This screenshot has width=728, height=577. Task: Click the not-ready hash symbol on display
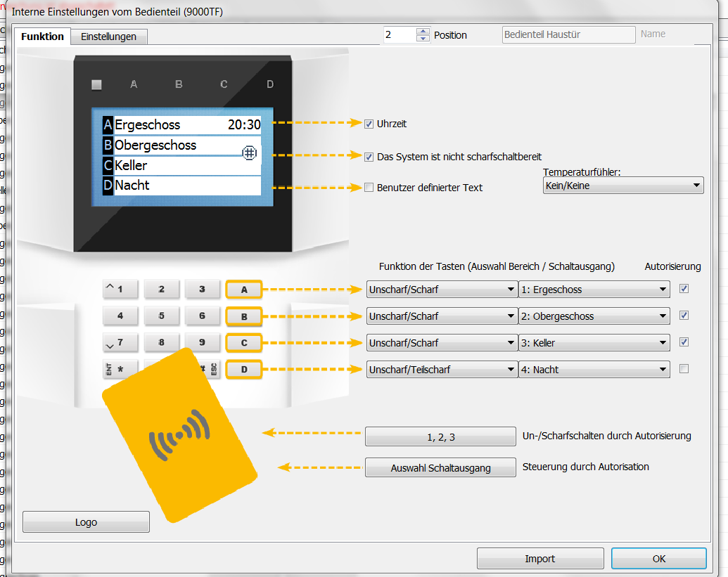(250, 153)
